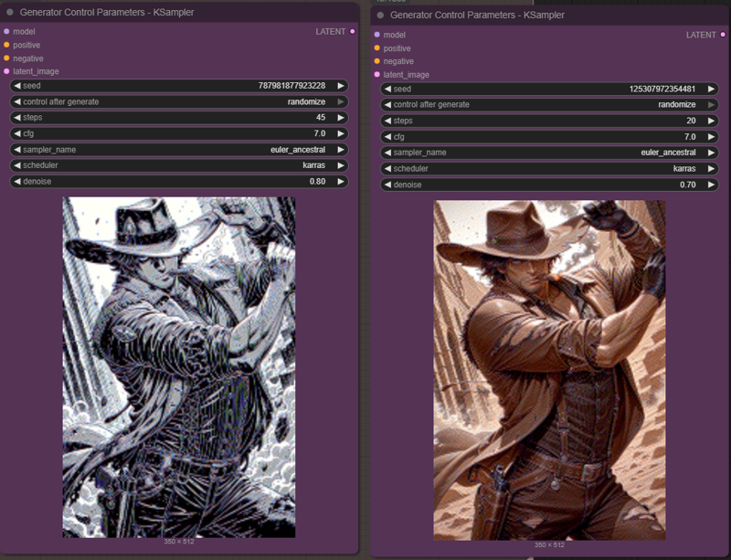Decrease steps from 20 in right node

[387, 121]
